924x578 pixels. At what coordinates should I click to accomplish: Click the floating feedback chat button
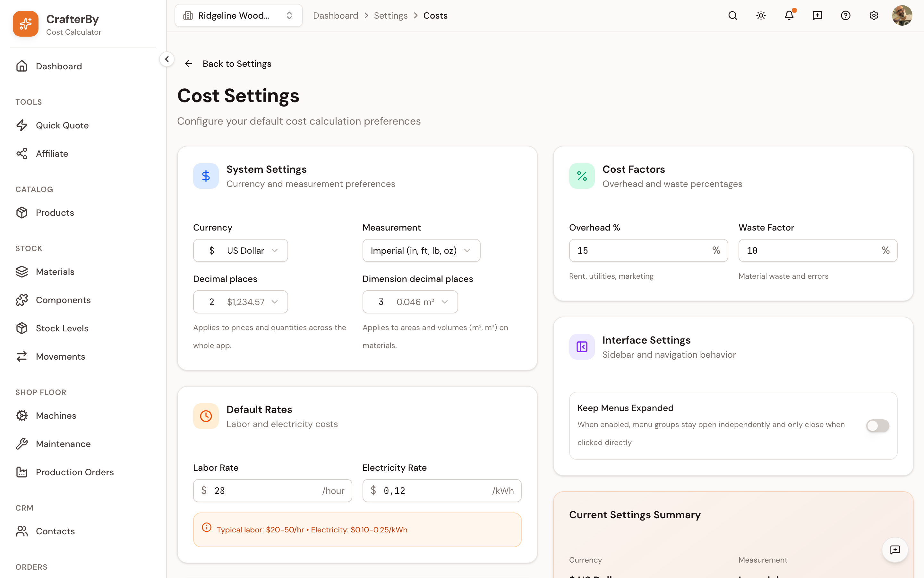(x=894, y=550)
